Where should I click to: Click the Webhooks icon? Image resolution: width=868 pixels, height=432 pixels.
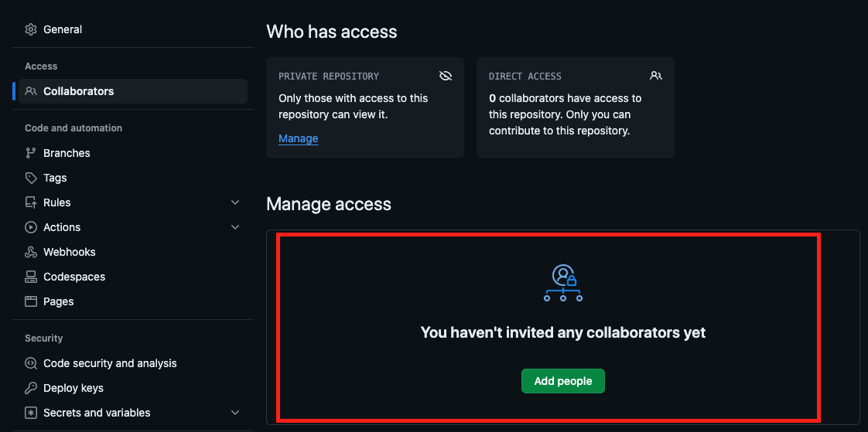[31, 252]
